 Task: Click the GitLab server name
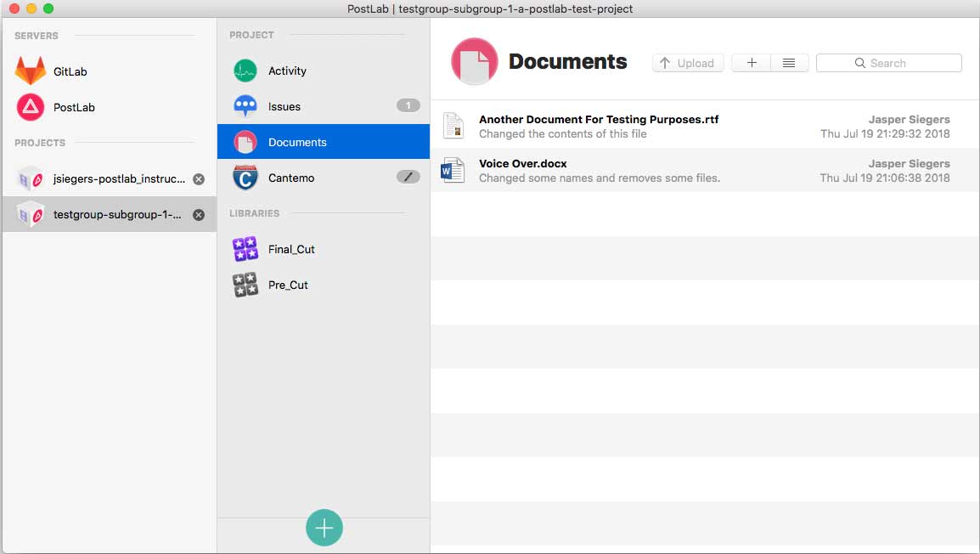click(70, 71)
